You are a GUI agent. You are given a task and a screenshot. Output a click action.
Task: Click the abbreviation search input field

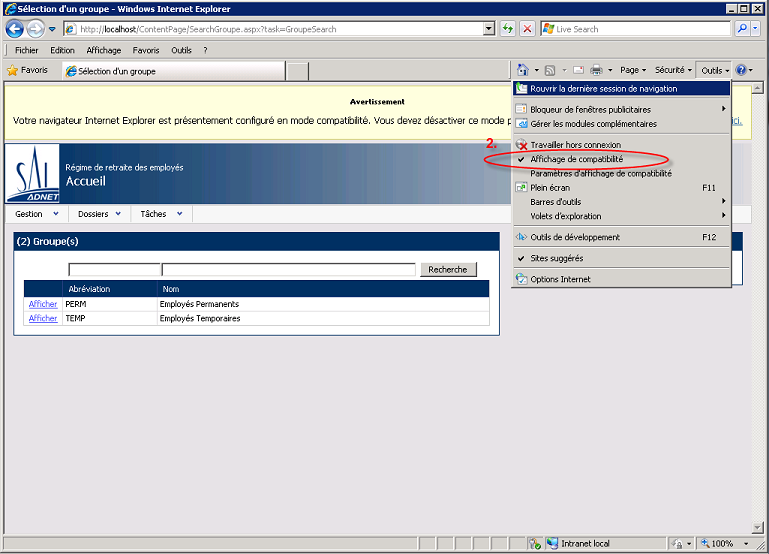[x=114, y=270]
